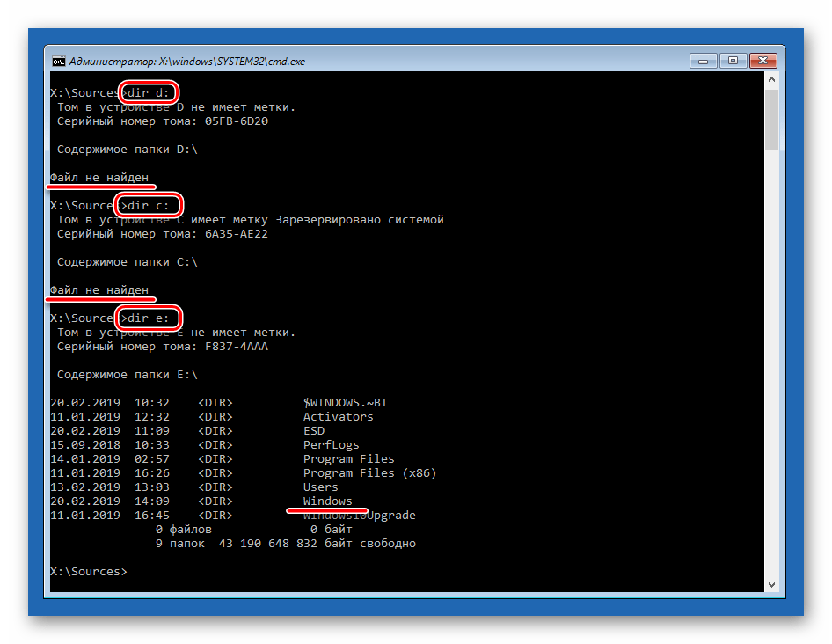Click the scrollbar down arrow
This screenshot has height=644, width=832.
[771, 585]
